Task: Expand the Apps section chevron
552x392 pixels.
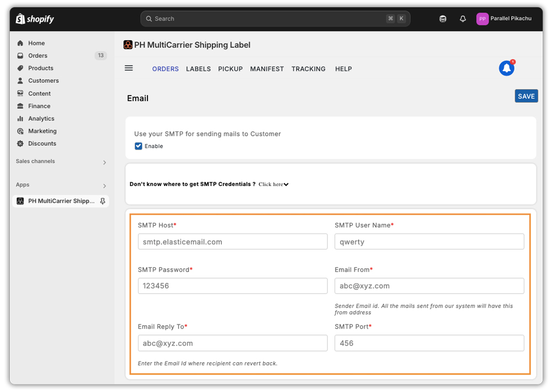Action: click(104, 186)
